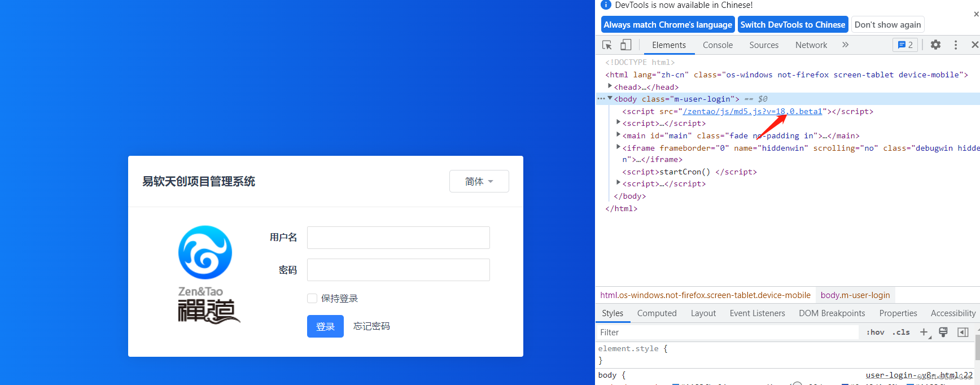Click the 易软天创项目管理系统 title text
980x385 pixels.
pos(199,181)
